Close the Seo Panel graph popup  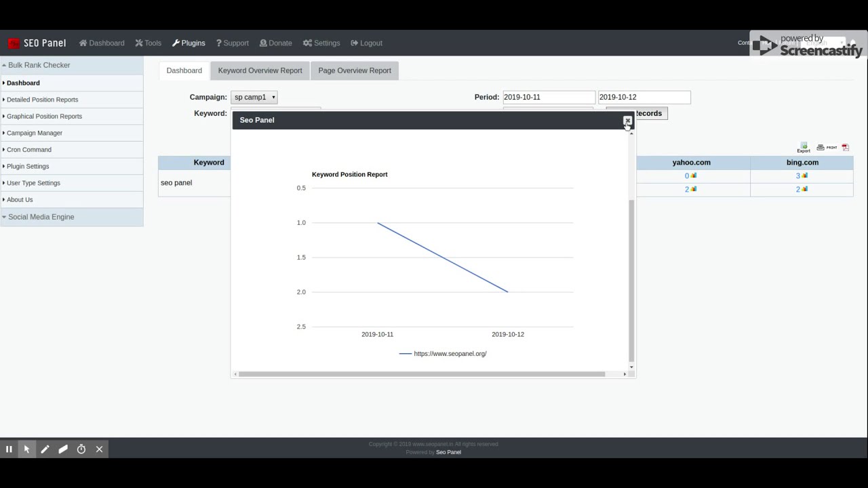pyautogui.click(x=627, y=121)
